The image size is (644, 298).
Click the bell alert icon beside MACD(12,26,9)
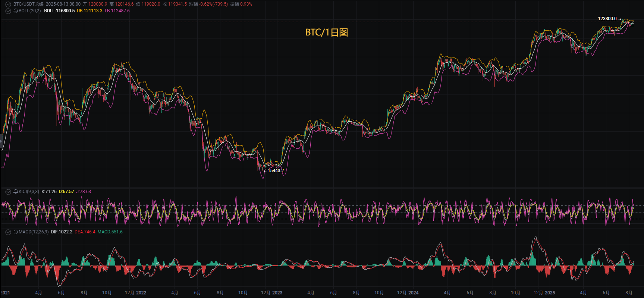pos(16,232)
